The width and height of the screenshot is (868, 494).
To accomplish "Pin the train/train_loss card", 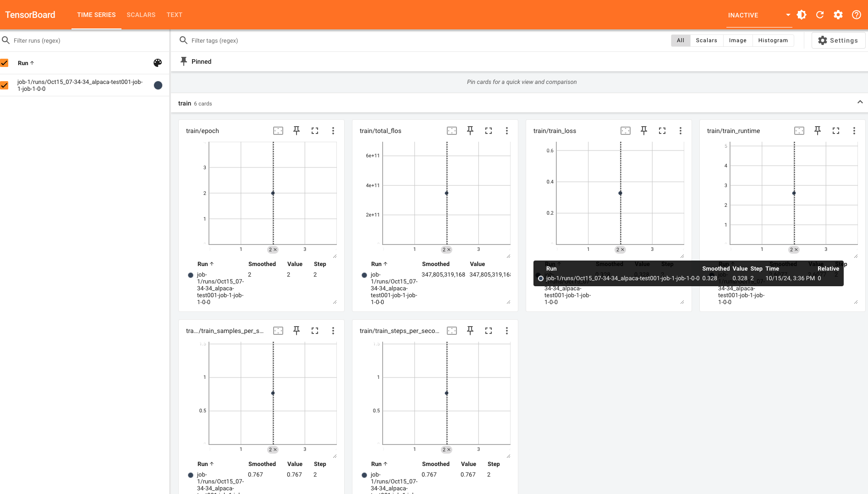I will click(644, 131).
